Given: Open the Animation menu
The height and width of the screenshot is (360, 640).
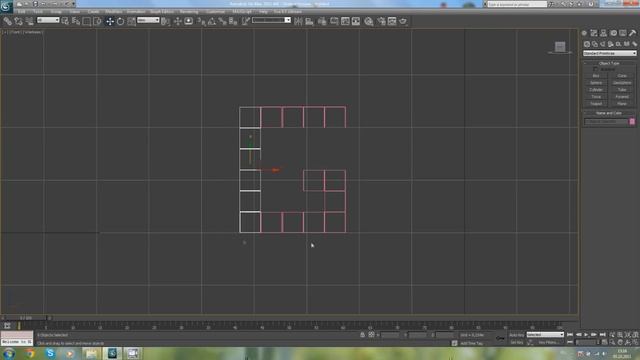Looking at the screenshot, I should [136, 12].
